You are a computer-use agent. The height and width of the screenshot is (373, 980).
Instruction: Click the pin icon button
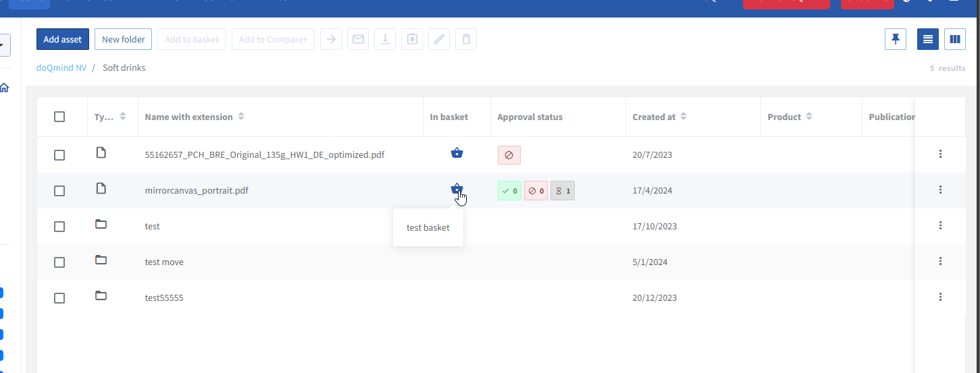896,39
